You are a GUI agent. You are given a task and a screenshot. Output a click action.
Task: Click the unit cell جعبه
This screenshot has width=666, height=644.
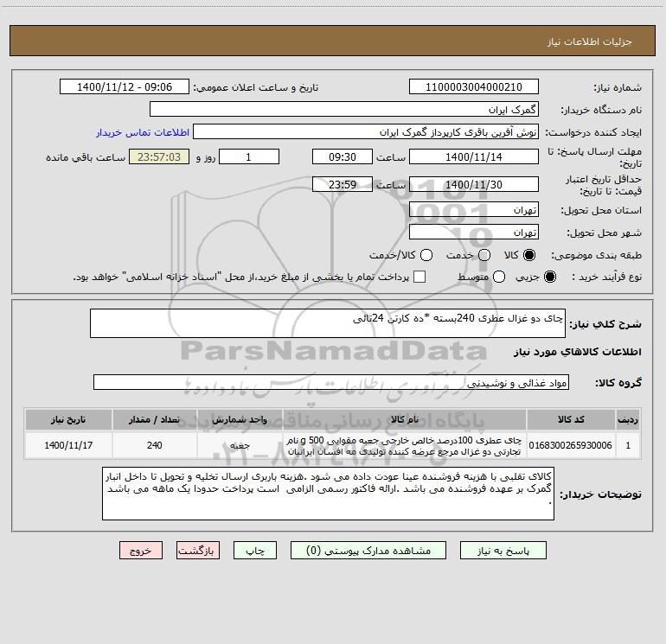click(240, 445)
